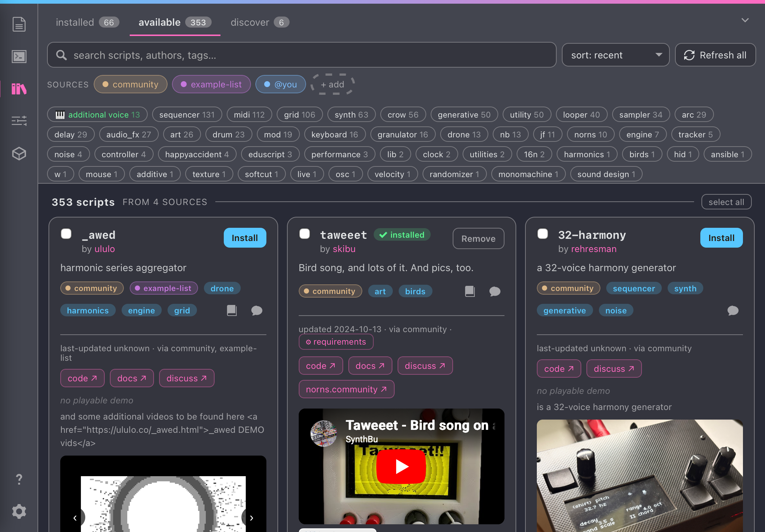Collapse the header with top-right chevron

point(745,20)
